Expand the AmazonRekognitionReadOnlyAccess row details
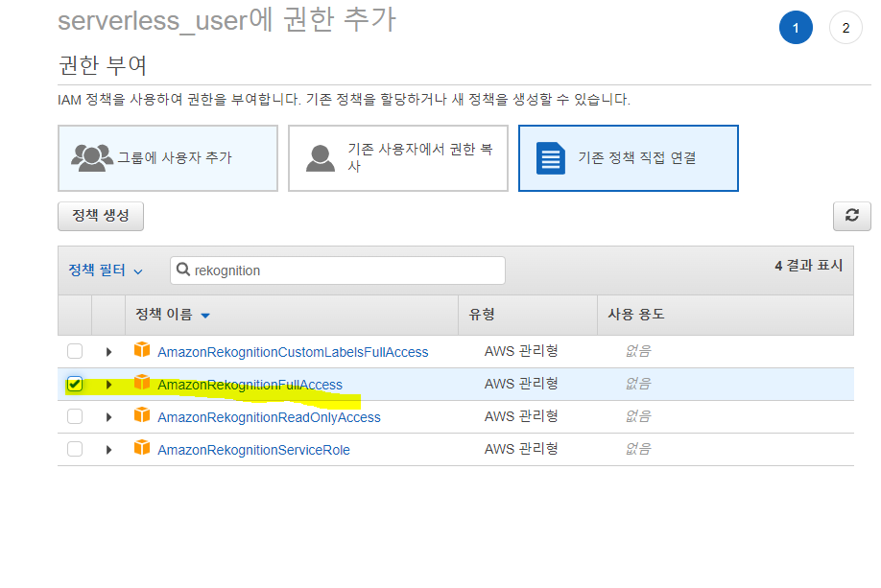 (x=109, y=417)
